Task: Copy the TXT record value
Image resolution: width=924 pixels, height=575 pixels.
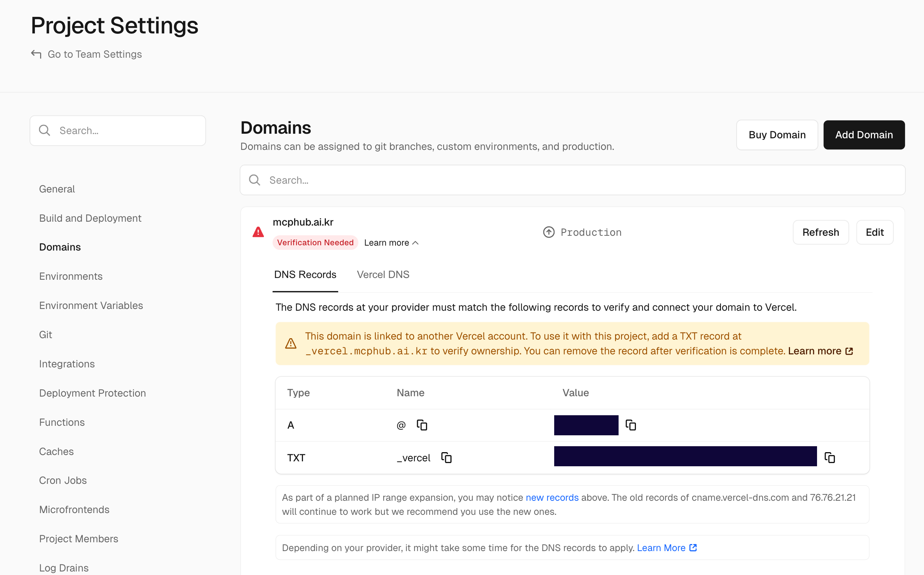Action: pyautogui.click(x=830, y=457)
